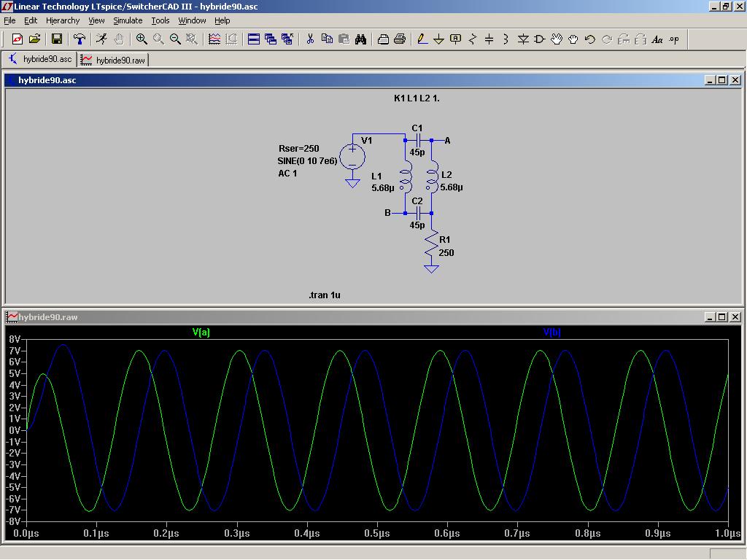Click the Cut scissors icon

point(310,39)
